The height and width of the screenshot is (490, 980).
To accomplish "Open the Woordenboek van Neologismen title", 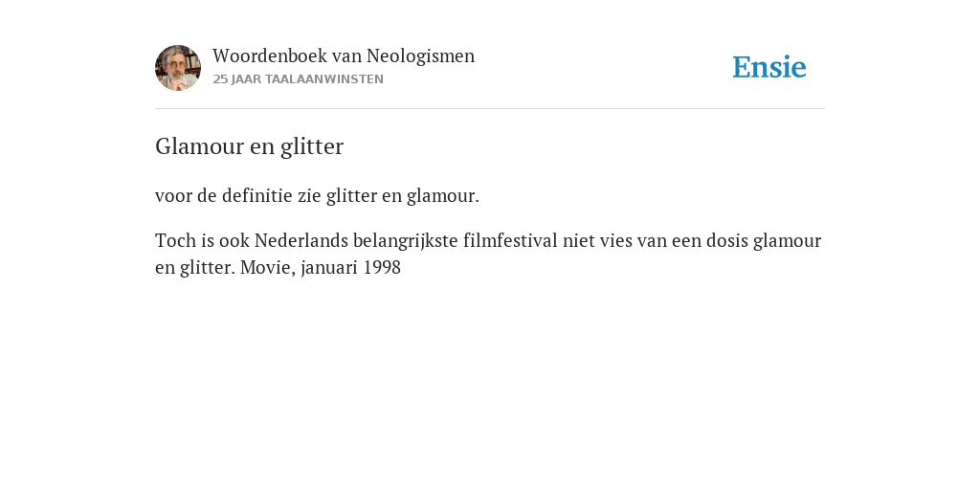I will point(344,56).
